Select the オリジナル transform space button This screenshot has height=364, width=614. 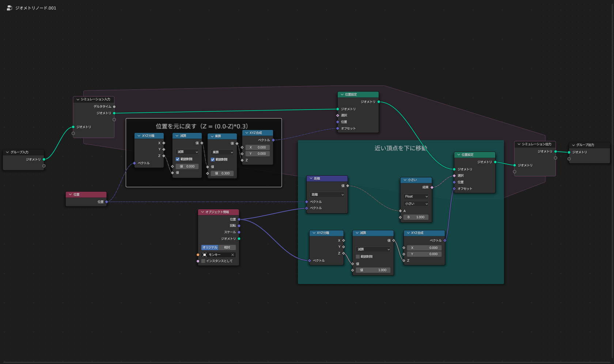point(210,248)
